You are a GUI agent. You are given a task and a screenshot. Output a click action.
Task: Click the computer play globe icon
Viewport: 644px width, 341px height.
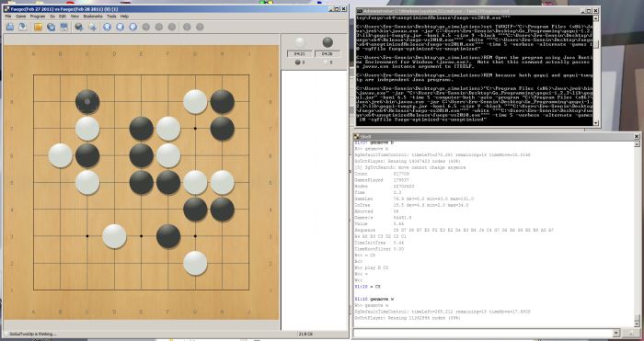(79, 27)
